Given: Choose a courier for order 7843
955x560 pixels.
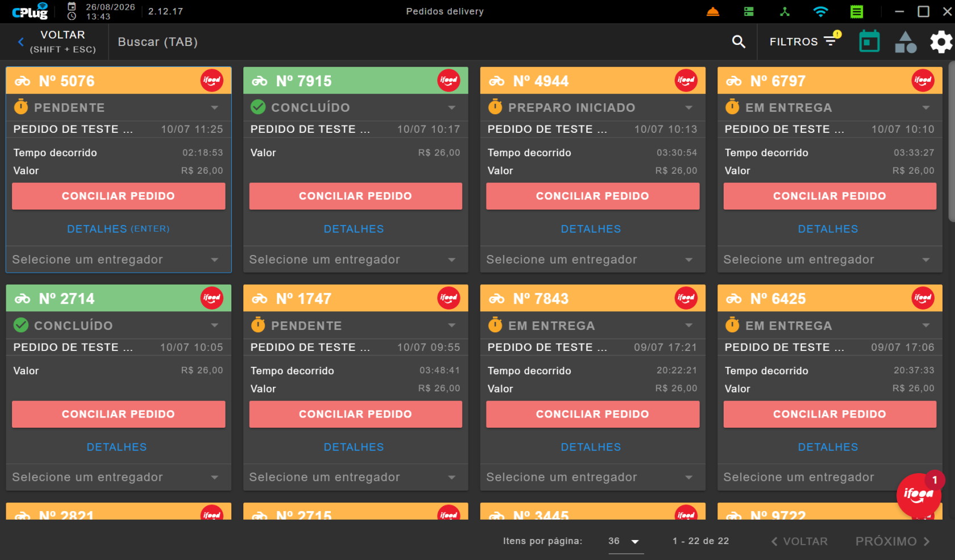Looking at the screenshot, I should click(x=592, y=477).
